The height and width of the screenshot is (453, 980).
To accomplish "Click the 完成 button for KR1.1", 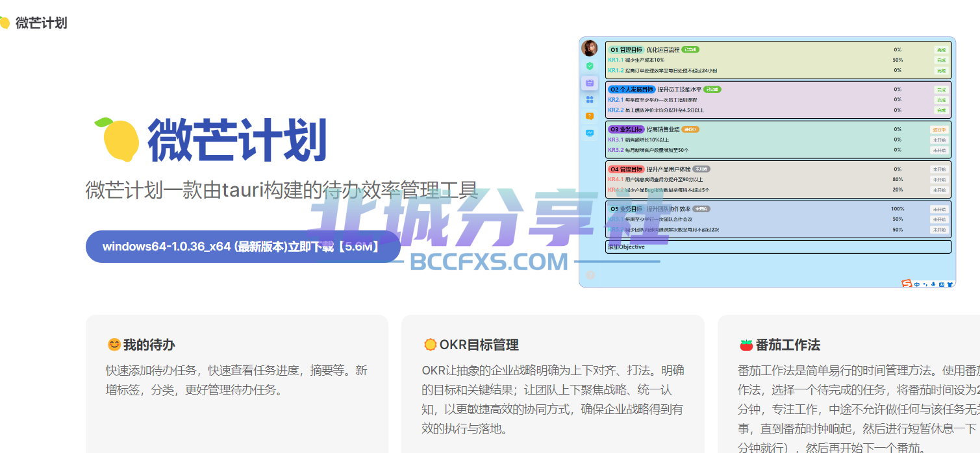I will point(940,60).
